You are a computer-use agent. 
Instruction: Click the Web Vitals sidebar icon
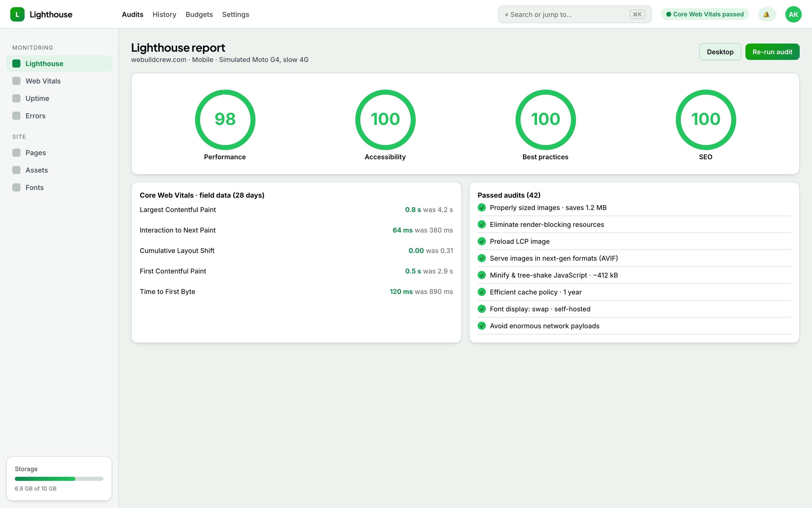(x=16, y=81)
